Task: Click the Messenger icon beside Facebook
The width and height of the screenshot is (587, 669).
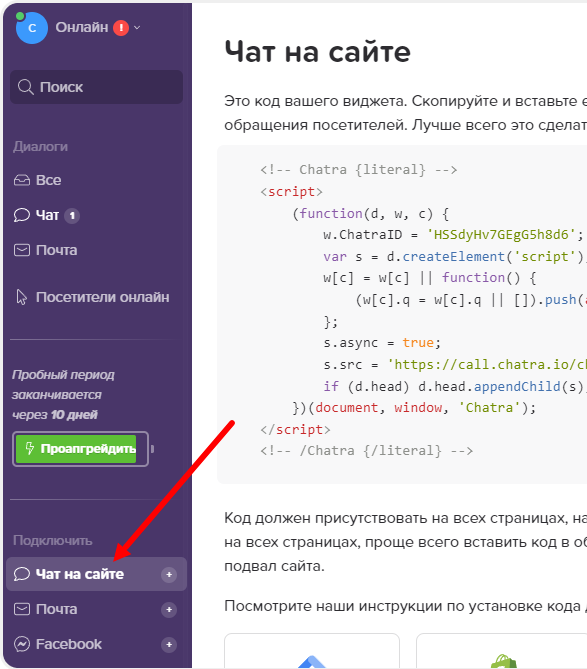Action: (22, 644)
